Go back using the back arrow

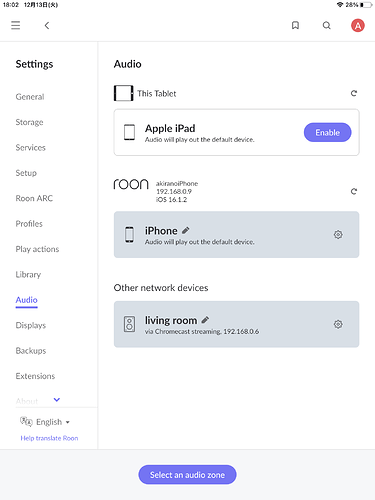[x=47, y=25]
